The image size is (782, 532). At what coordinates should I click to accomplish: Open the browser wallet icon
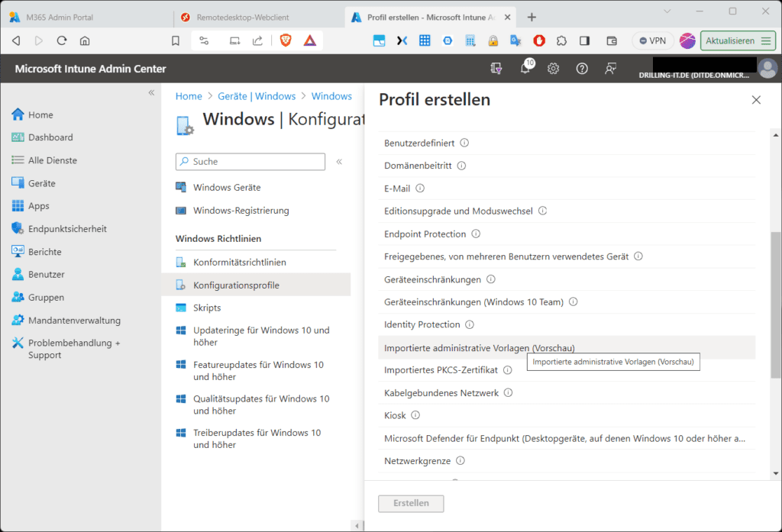[612, 41]
